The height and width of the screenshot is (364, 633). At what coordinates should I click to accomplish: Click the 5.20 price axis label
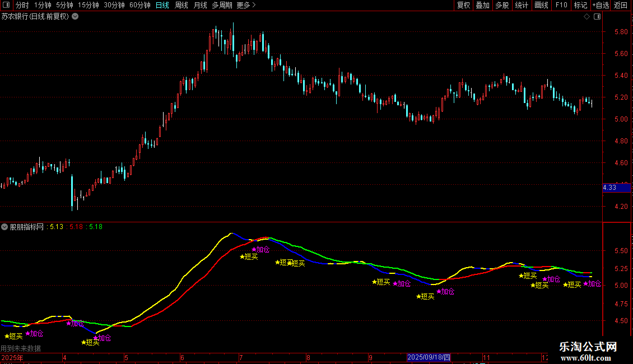pos(621,97)
